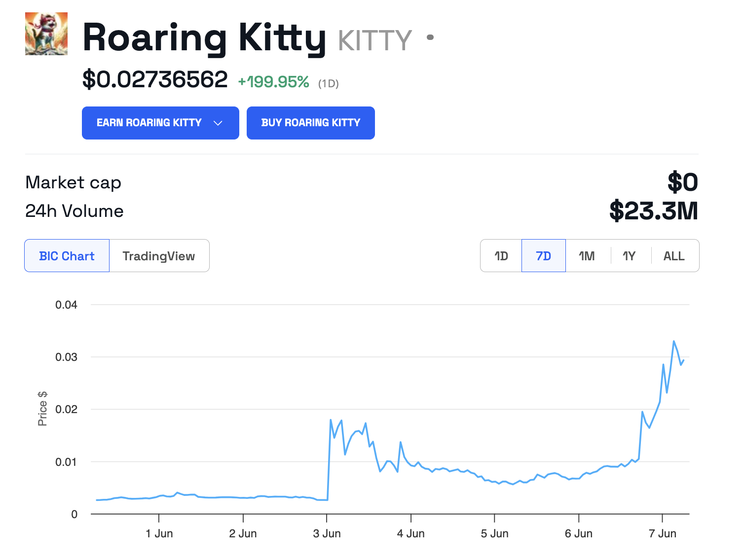
Task: Click the grey dot beside the KITTY ticker
Action: [x=430, y=37]
